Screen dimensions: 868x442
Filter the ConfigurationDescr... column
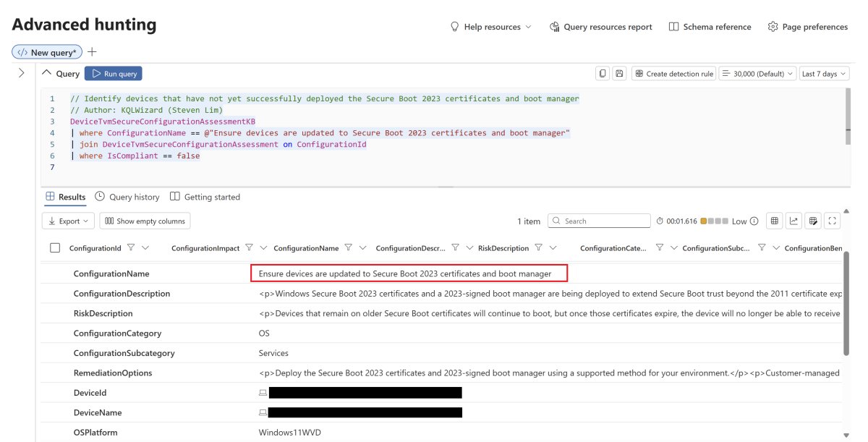click(x=455, y=247)
